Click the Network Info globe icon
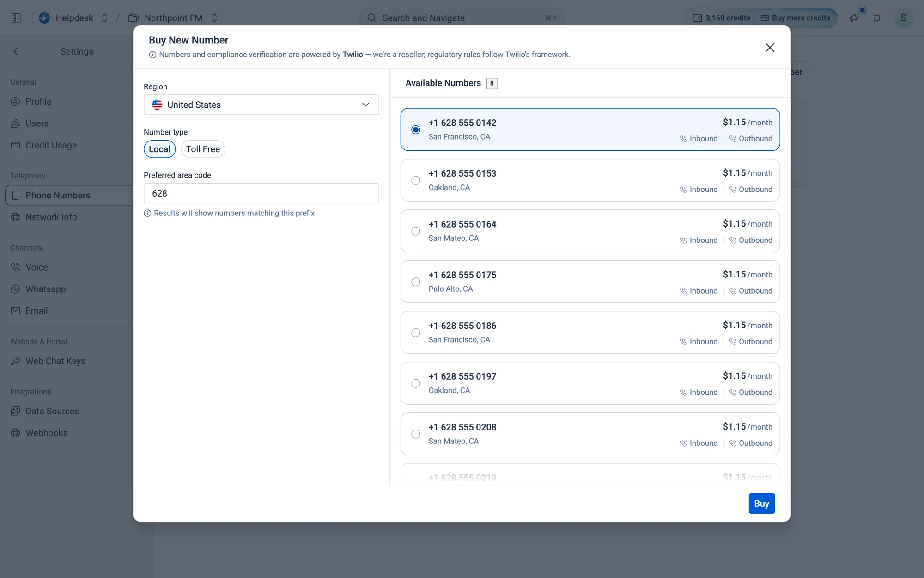This screenshot has width=924, height=578. coord(16,217)
